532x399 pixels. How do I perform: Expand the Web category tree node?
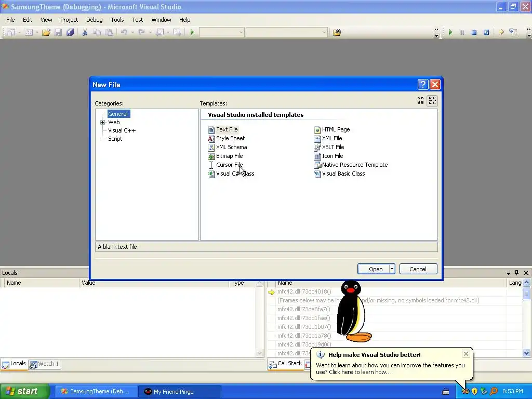[x=102, y=122]
